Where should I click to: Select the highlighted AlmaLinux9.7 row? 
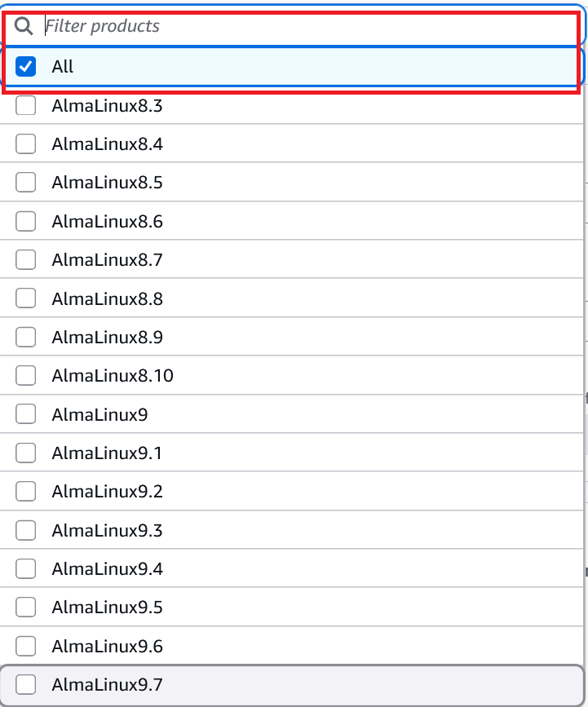click(292, 685)
